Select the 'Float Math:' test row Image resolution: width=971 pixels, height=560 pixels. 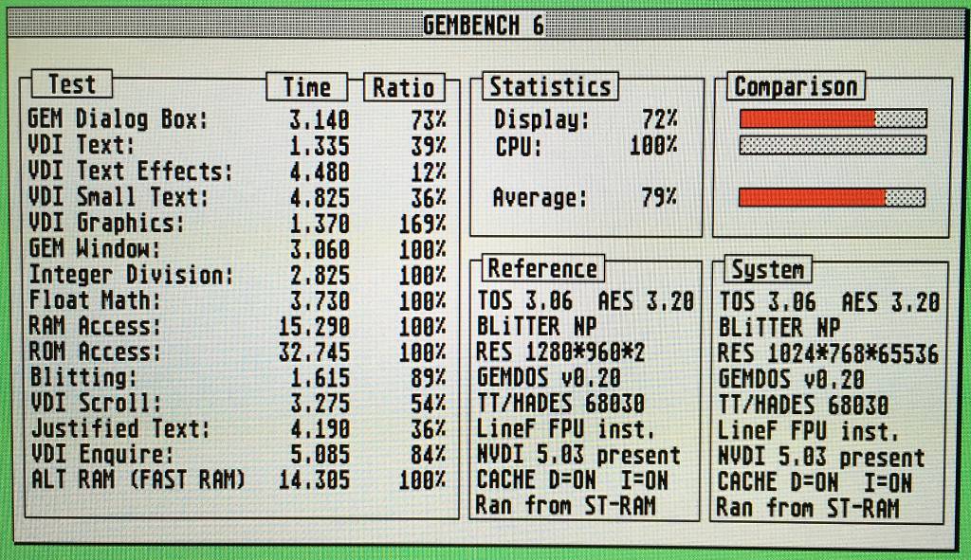pos(237,300)
